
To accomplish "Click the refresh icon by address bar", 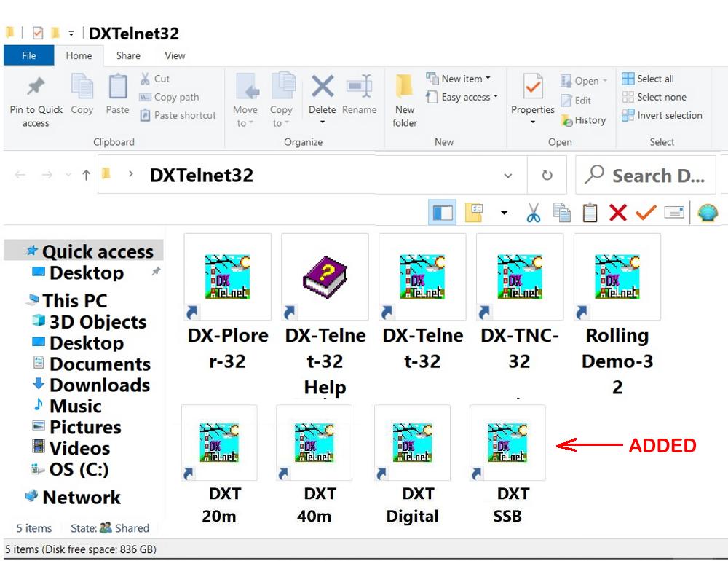I will pos(547,176).
